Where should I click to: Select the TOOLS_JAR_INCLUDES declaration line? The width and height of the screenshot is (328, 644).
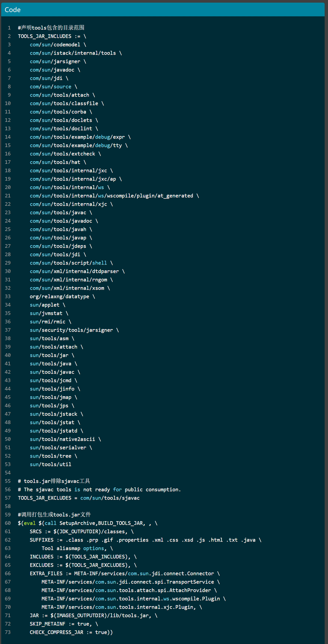pyautogui.click(x=52, y=36)
